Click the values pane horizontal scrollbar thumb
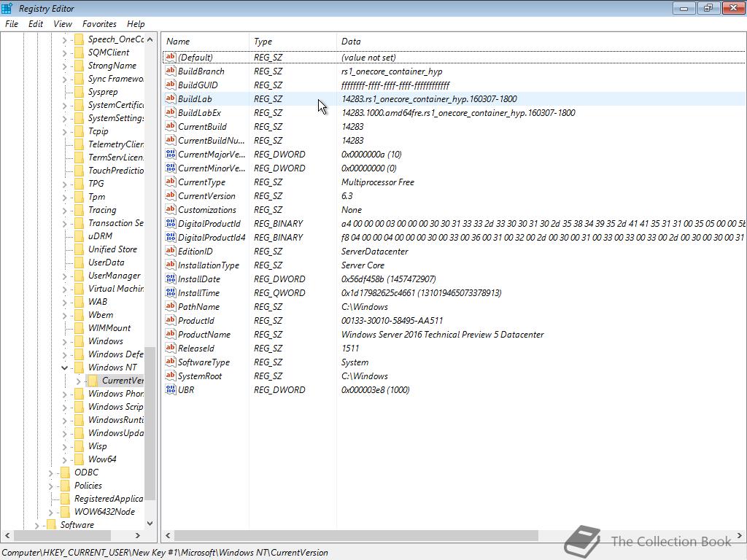Image resolution: width=747 pixels, height=560 pixels. tap(356, 536)
